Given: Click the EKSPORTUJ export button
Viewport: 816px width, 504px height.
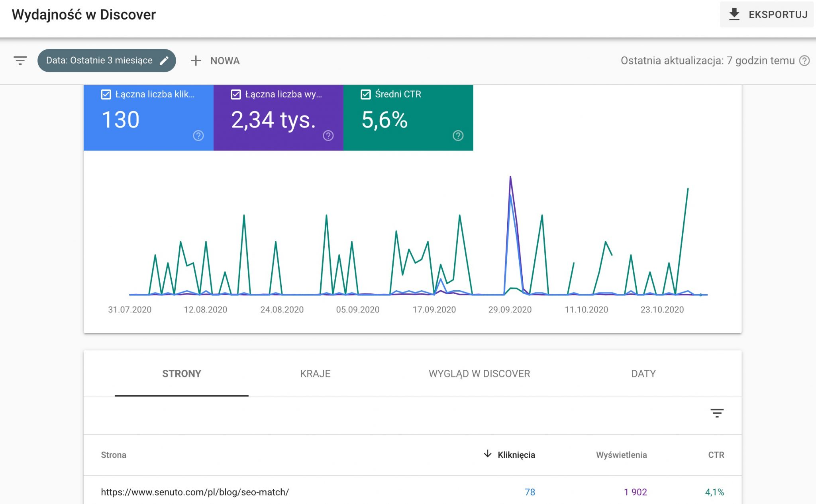Looking at the screenshot, I should coord(767,15).
